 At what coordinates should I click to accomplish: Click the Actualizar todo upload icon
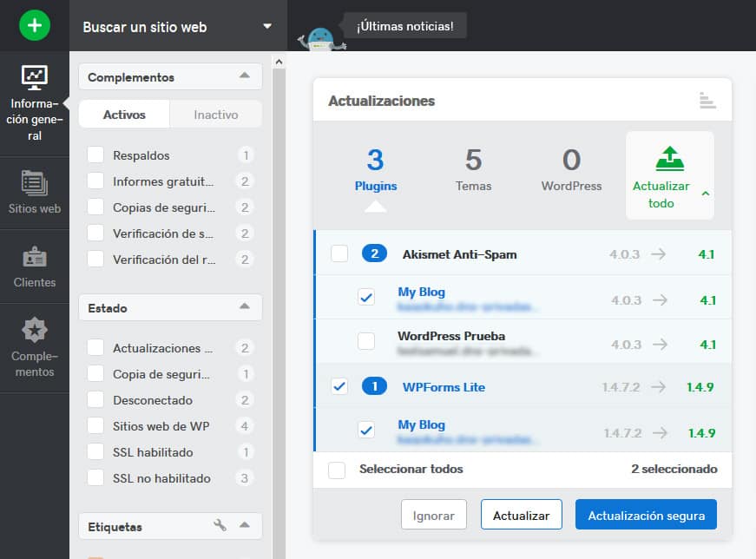(670, 159)
